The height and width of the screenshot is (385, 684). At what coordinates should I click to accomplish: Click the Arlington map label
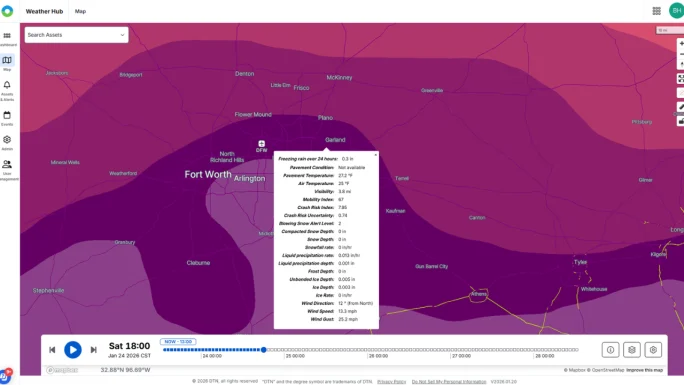coord(249,178)
